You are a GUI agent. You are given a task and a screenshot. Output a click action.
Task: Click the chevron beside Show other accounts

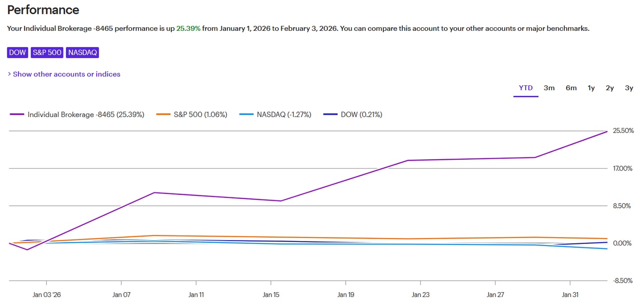pyautogui.click(x=9, y=74)
